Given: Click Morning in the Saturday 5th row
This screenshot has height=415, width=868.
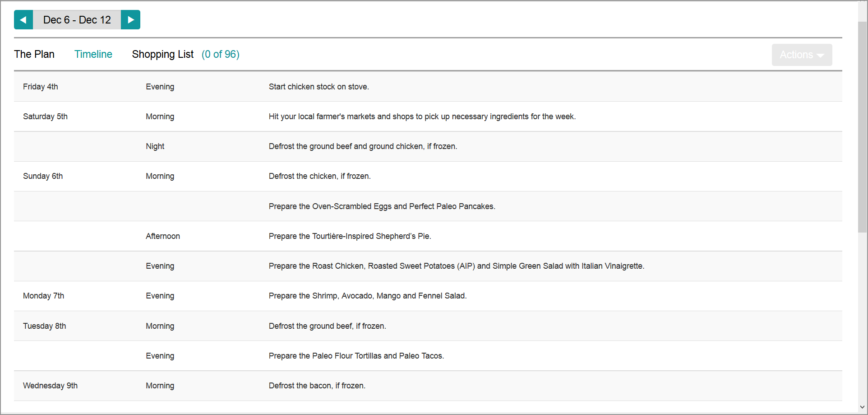Looking at the screenshot, I should 160,117.
